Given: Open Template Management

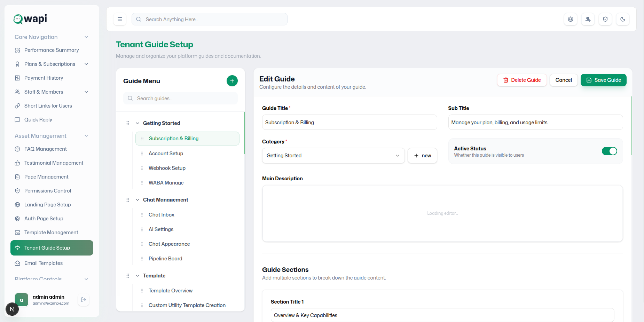Looking at the screenshot, I should (52, 233).
